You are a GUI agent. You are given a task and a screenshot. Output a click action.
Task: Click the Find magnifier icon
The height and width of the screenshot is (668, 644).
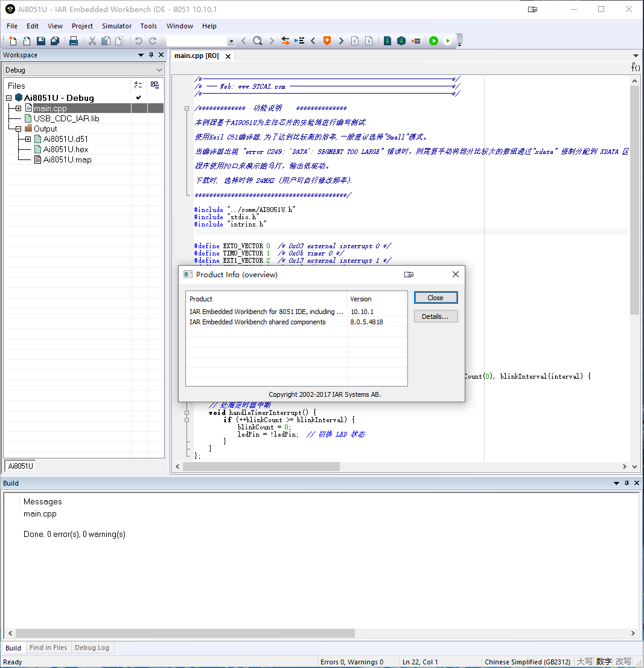(x=258, y=41)
